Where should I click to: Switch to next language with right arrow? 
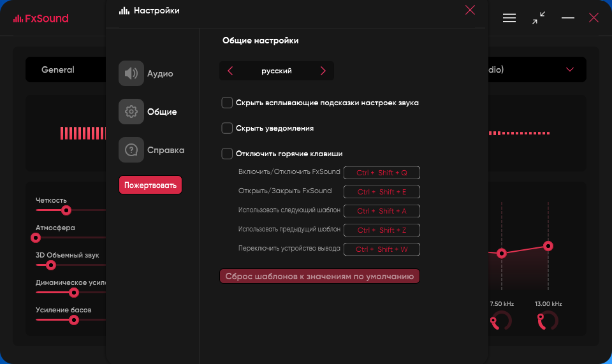pyautogui.click(x=323, y=71)
